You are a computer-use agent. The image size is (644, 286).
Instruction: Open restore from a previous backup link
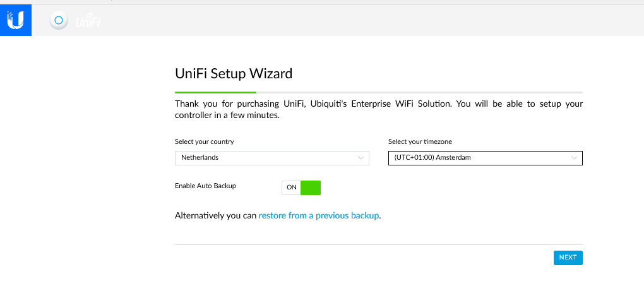coord(319,215)
